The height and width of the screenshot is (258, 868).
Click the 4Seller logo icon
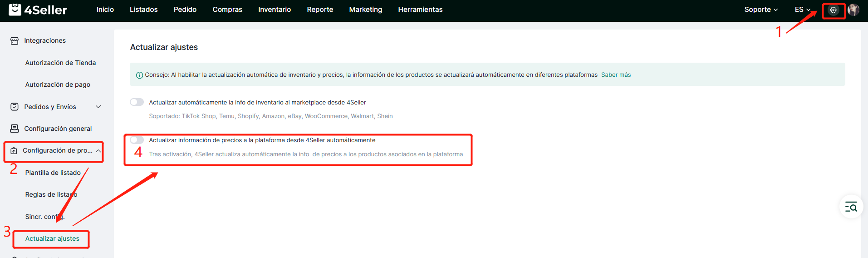pos(15,10)
